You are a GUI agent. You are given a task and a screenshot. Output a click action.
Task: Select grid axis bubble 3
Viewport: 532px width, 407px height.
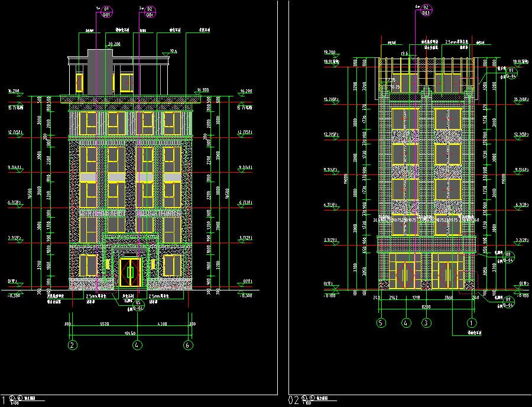coord(426,322)
